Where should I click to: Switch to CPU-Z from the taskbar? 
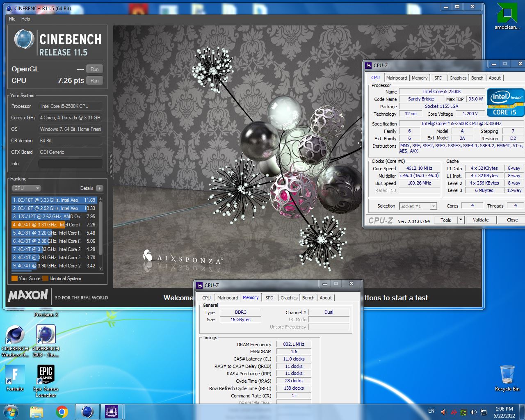point(112,411)
